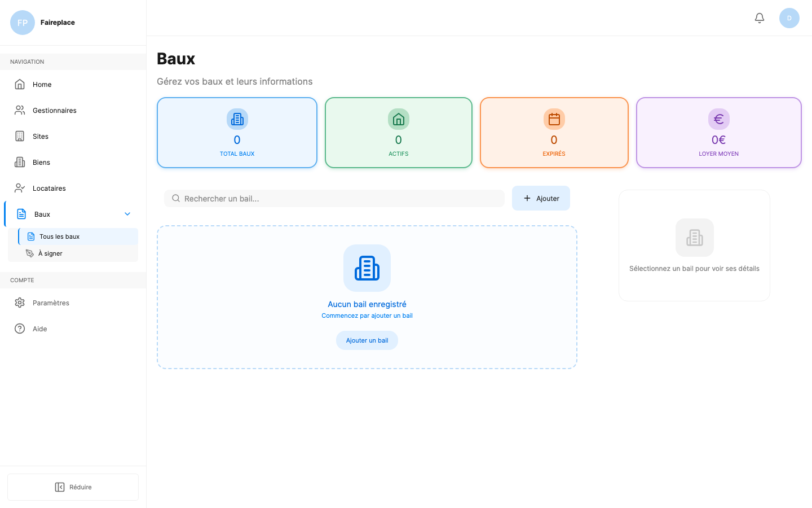Collapse the Baux submenu chevron
This screenshot has height=508, width=812.
(127, 214)
